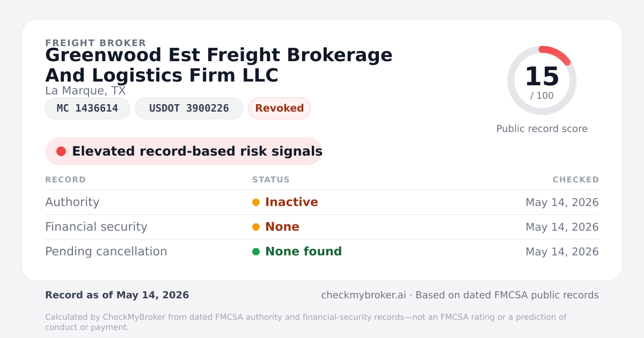Click the score number 15
The width and height of the screenshot is (644, 338).
tap(542, 77)
